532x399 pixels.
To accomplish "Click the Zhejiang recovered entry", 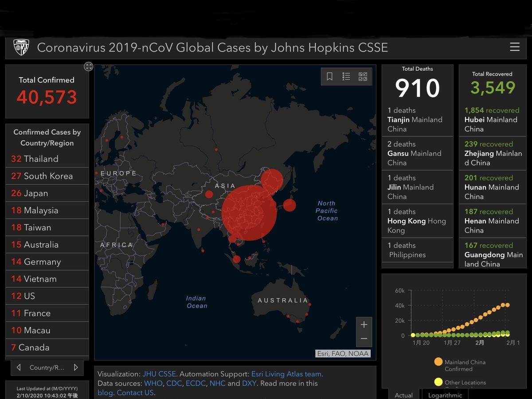I will 493,153.
